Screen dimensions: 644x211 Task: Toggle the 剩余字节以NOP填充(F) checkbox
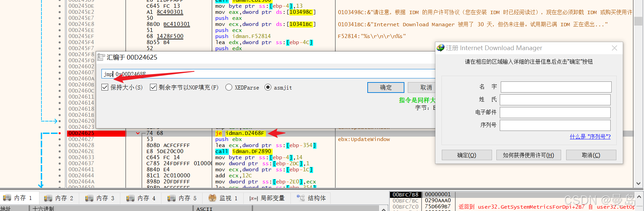153,87
